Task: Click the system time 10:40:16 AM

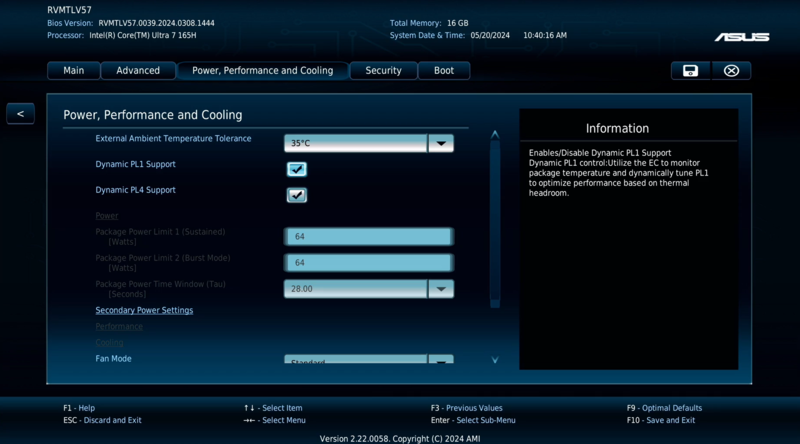Action: pos(545,36)
